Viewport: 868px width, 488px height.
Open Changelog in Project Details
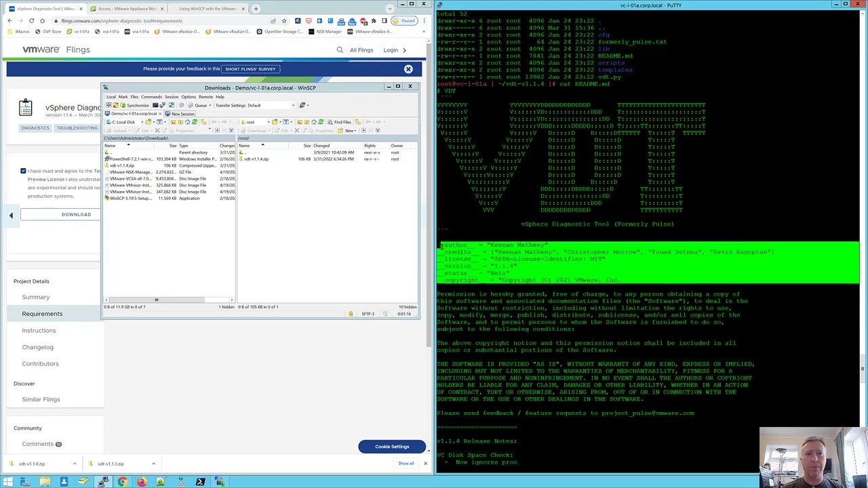(37, 347)
